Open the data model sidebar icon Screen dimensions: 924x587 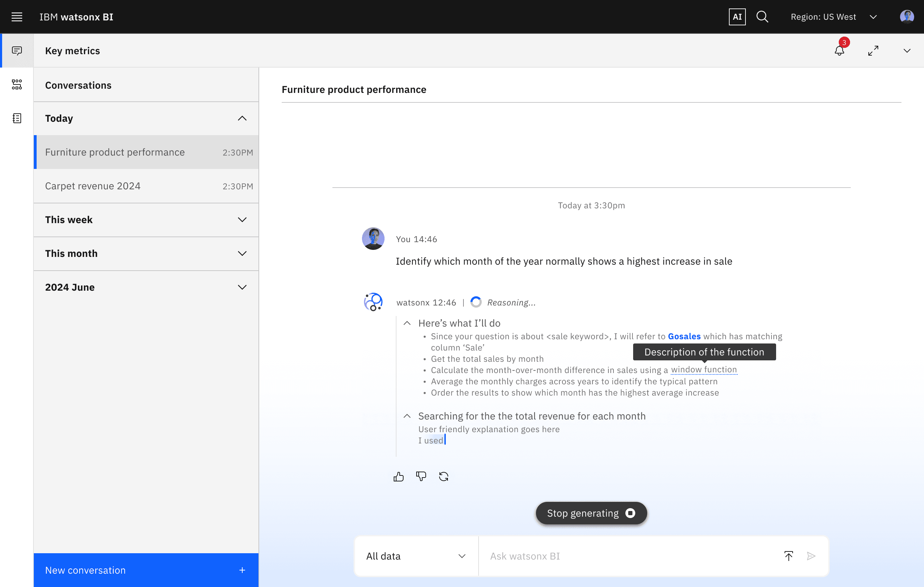tap(17, 84)
